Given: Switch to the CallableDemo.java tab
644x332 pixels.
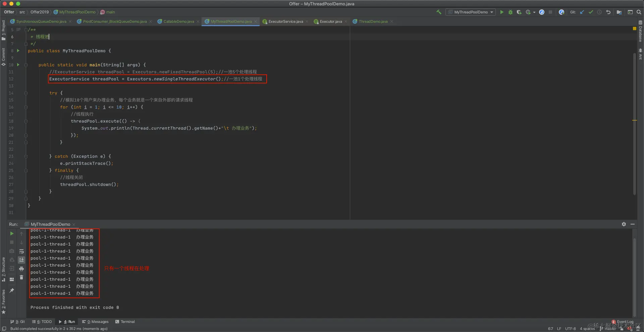Looking at the screenshot, I should tap(178, 21).
